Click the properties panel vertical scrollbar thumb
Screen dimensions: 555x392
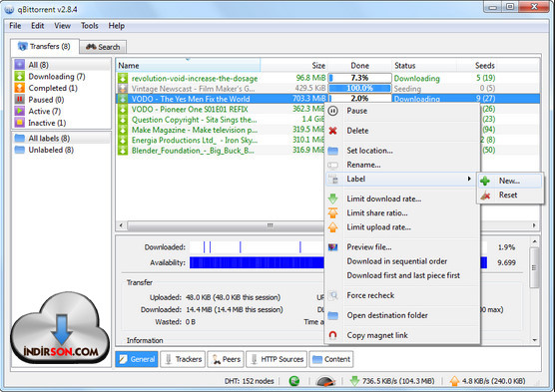tap(534, 268)
